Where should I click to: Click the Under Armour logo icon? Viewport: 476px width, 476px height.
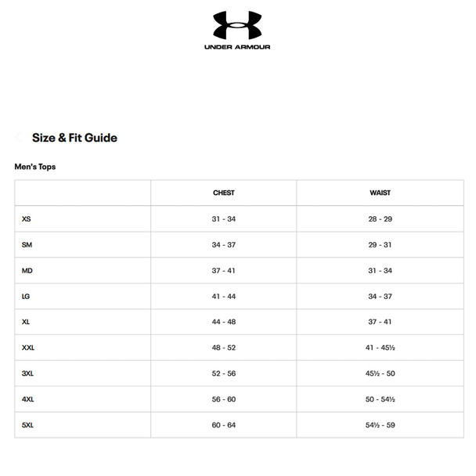coord(237,25)
